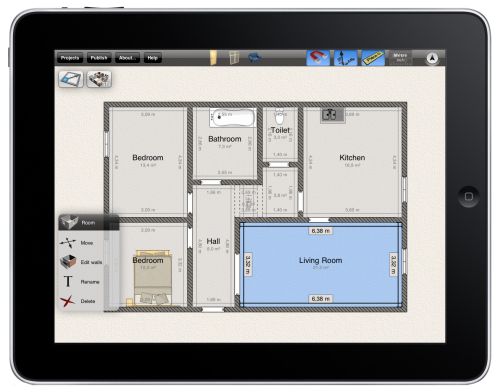This screenshot has width=500, height=392.
Task: Select the window tool in top toolbar
Action: pyautogui.click(x=234, y=58)
